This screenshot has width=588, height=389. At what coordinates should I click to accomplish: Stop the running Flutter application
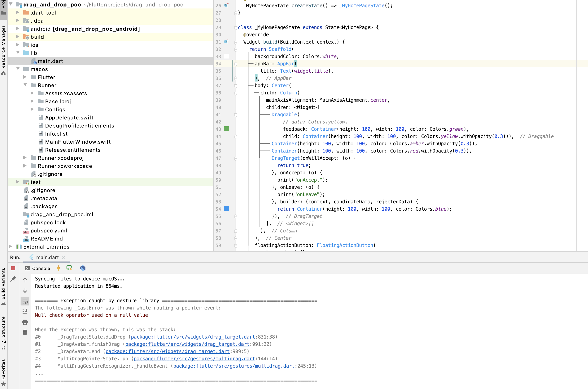(x=13, y=268)
